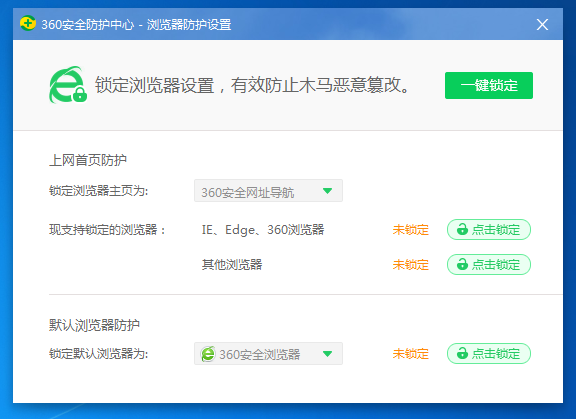Image resolution: width=576 pixels, height=419 pixels.
Task: Click 未锁定 status beside IE、Edge、360浏览器
Action: coord(411,230)
